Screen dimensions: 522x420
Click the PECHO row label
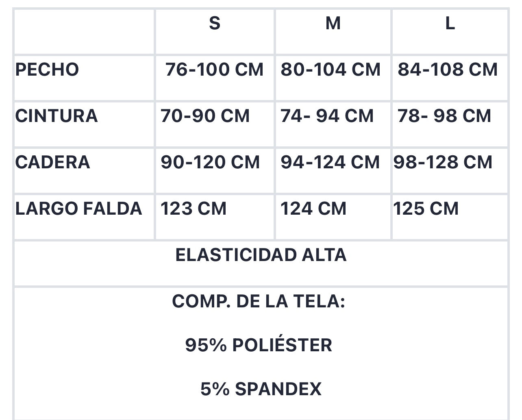(47, 70)
